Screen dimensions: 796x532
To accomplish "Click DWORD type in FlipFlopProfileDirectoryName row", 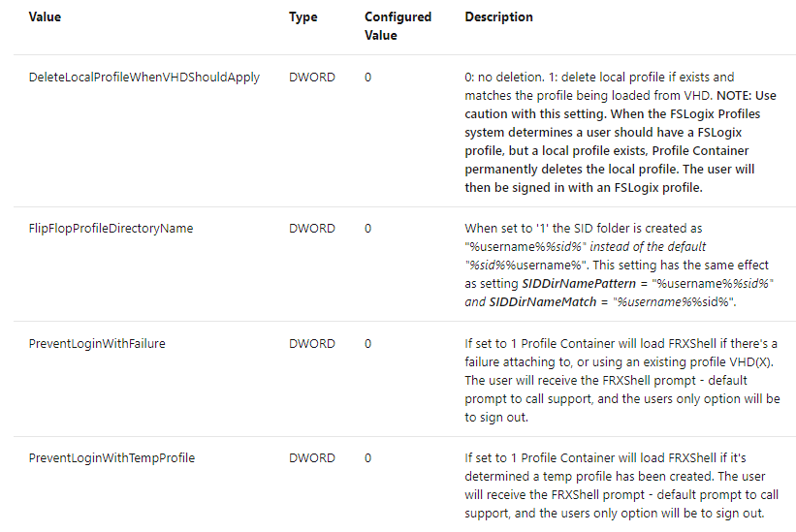I will coord(311,229).
